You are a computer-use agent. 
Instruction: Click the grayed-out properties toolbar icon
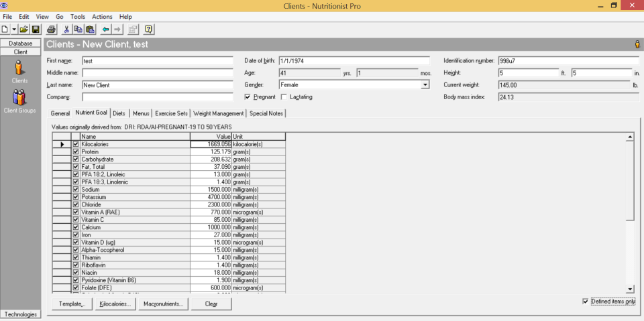133,29
